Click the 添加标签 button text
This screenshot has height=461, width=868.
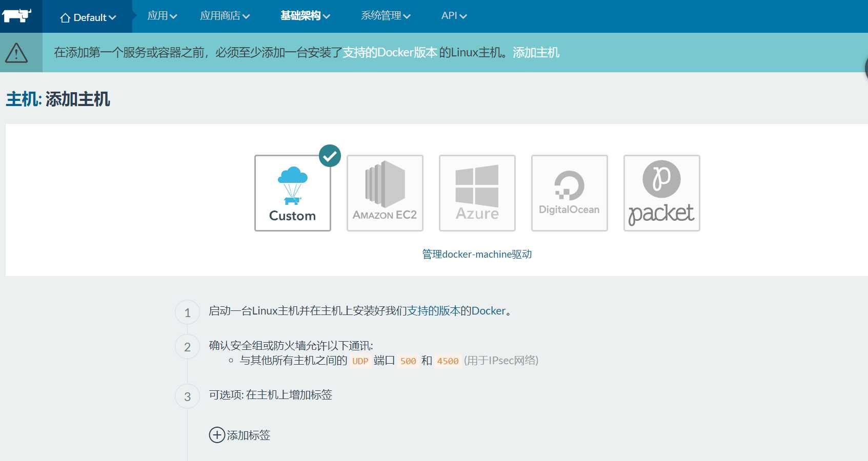[249, 435]
